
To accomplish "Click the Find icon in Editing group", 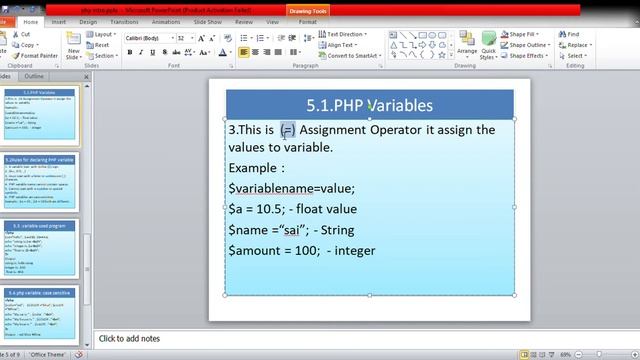I will (562, 34).
